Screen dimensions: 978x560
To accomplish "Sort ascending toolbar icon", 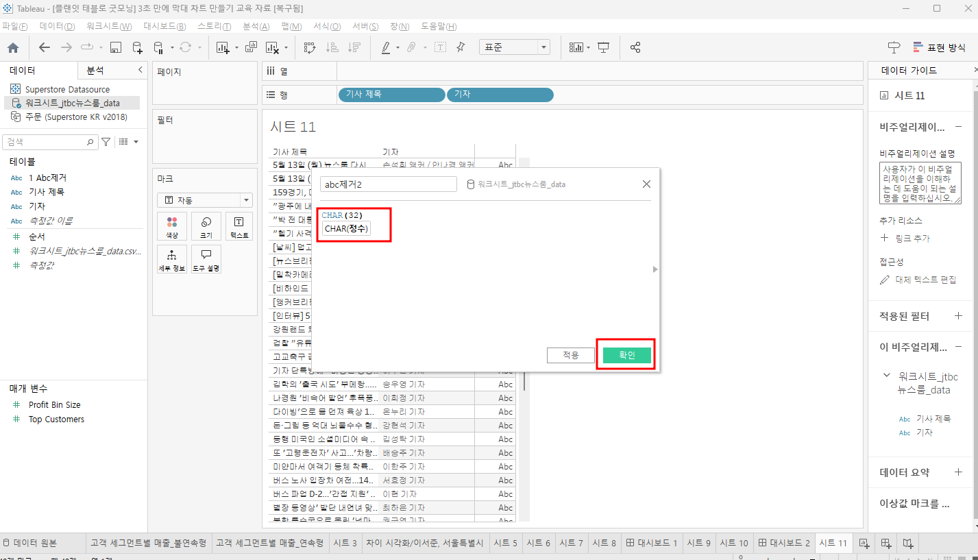I will (332, 47).
